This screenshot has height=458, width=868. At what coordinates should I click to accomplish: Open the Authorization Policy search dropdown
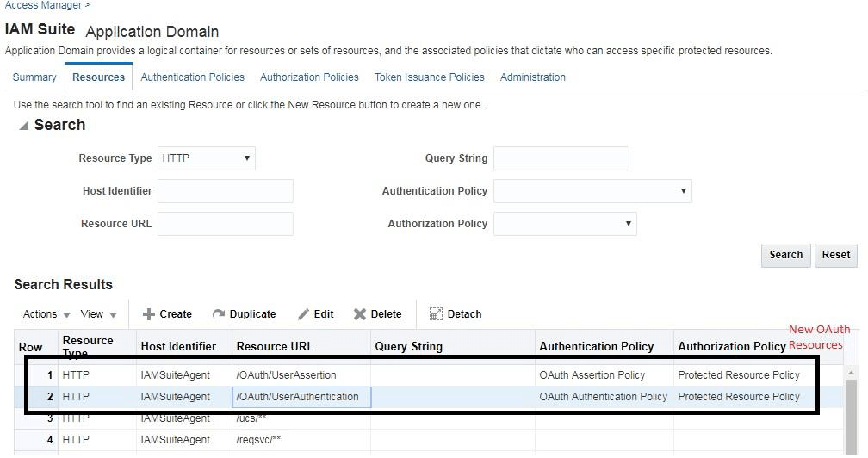pyautogui.click(x=565, y=224)
